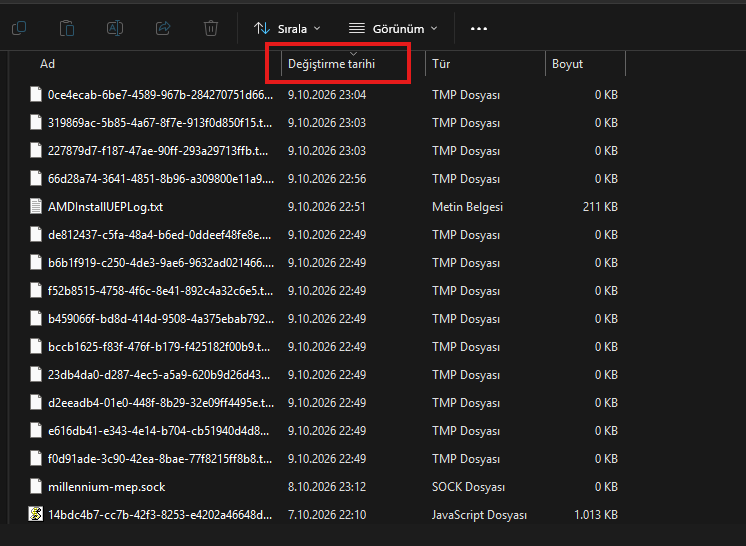This screenshot has width=746, height=546.
Task: Click the Paste clipboard icon
Action: (x=67, y=28)
